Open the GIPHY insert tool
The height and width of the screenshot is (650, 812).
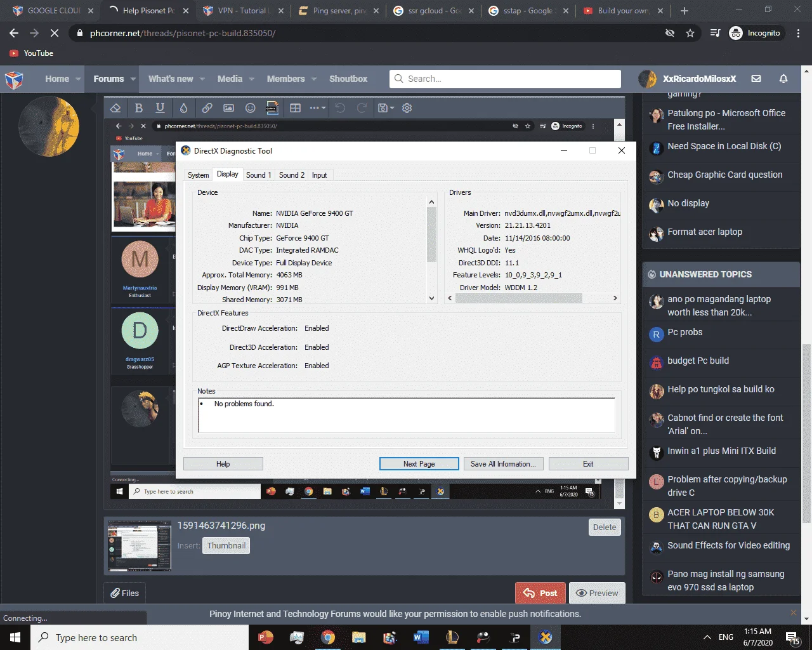[272, 107]
